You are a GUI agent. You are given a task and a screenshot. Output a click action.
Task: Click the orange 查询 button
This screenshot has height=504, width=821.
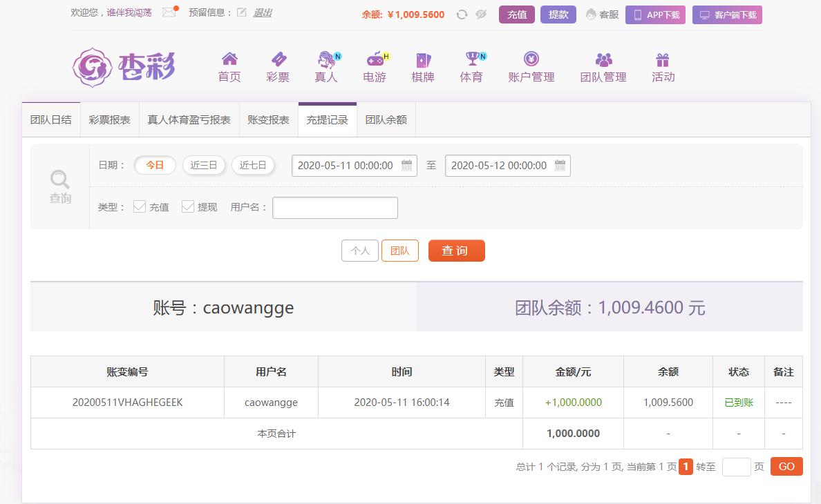457,251
